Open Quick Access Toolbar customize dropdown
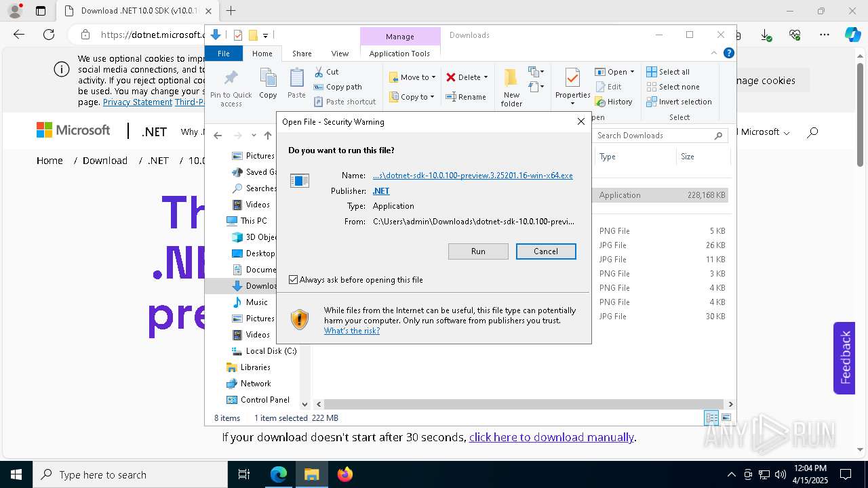 265,35
